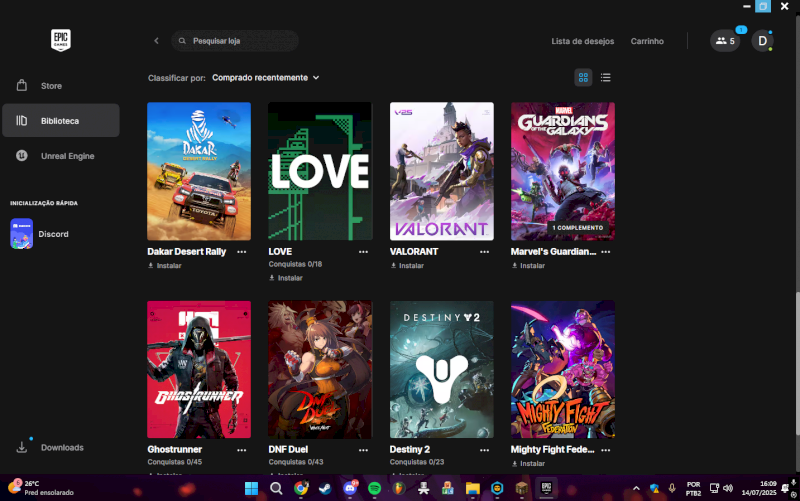This screenshot has height=501, width=800.
Task: Expand the Comprado recentemente sort dropdown
Action: point(265,78)
